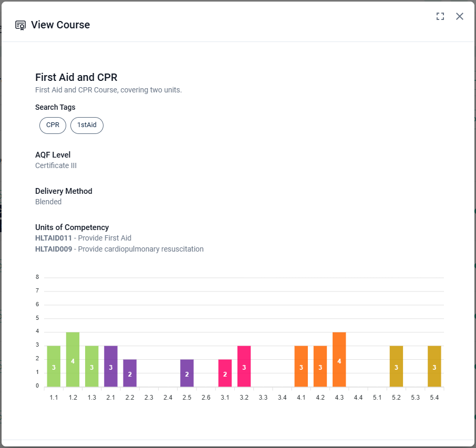
Task: Click the x-axis label 2.3
Action: pyautogui.click(x=149, y=398)
